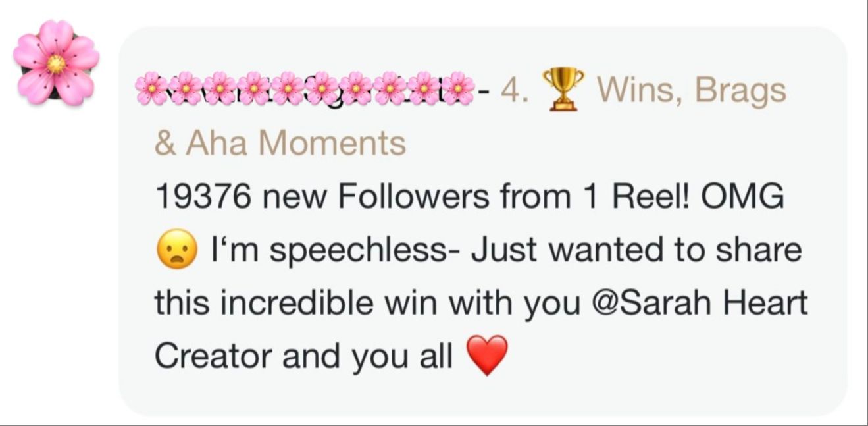Viewport: 868px width, 426px height.
Task: Open the "Wins, Brags" channel link
Action: tap(691, 90)
